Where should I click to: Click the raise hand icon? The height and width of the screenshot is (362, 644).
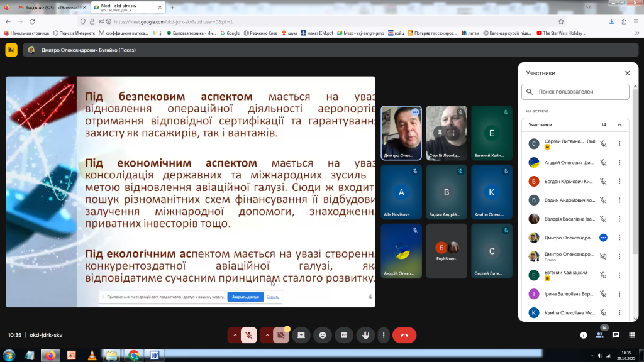365,335
